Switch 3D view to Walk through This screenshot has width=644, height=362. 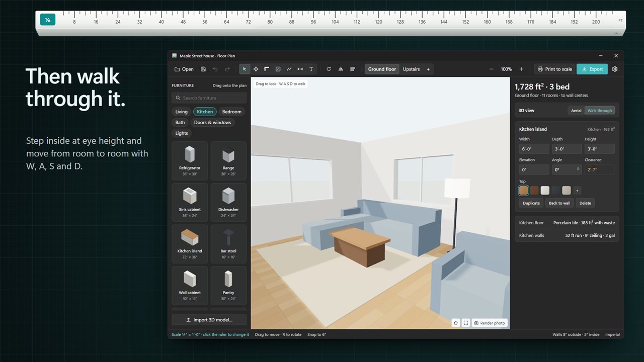tap(600, 111)
